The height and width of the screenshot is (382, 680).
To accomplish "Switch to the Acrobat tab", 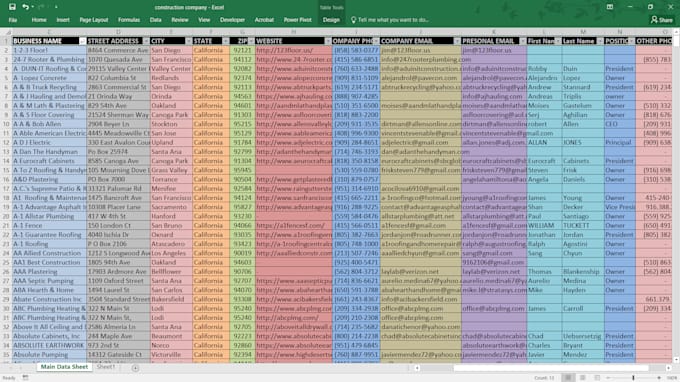I will click(264, 20).
